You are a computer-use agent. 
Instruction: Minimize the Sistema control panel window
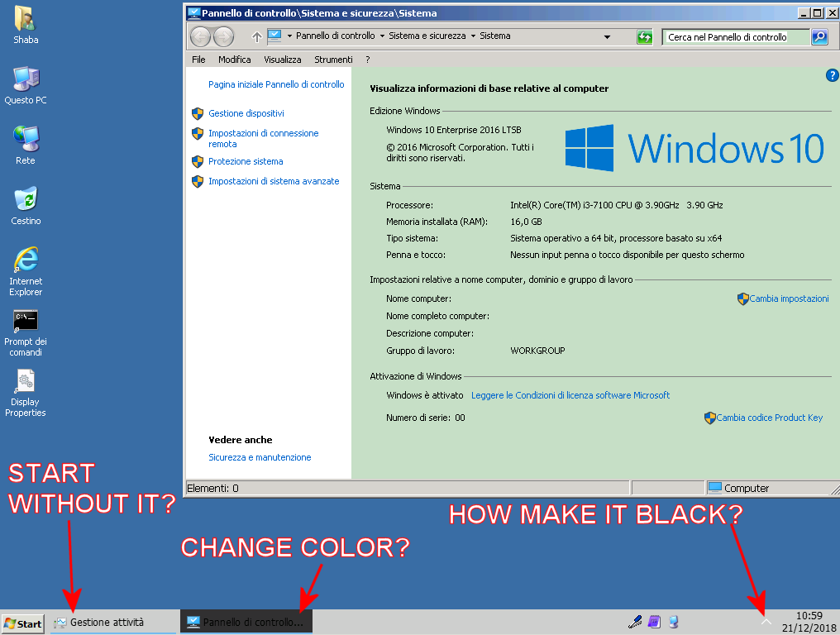[804, 13]
